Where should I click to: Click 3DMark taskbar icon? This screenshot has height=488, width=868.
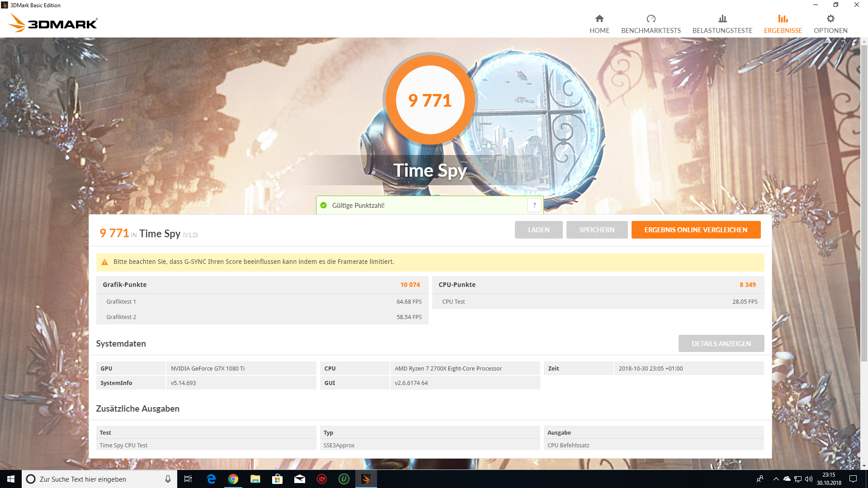tap(366, 479)
